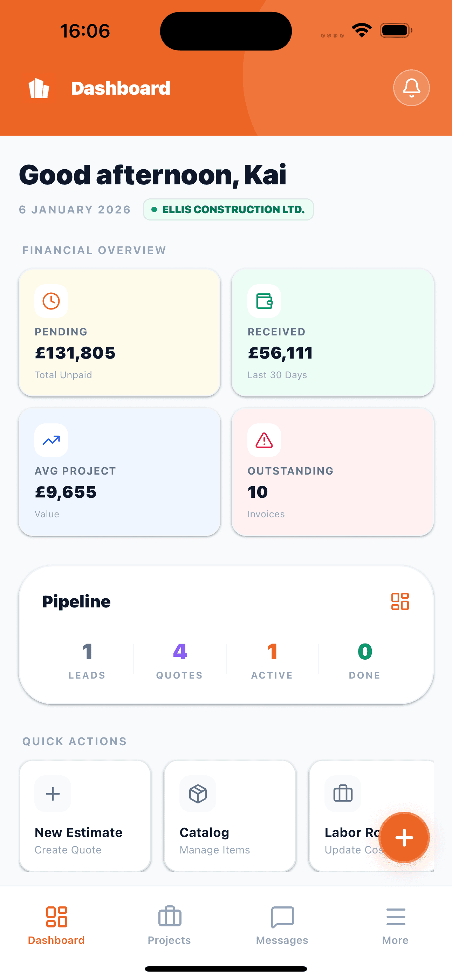Tap the orange floating plus action button
The width and height of the screenshot is (452, 980).
[x=404, y=838]
